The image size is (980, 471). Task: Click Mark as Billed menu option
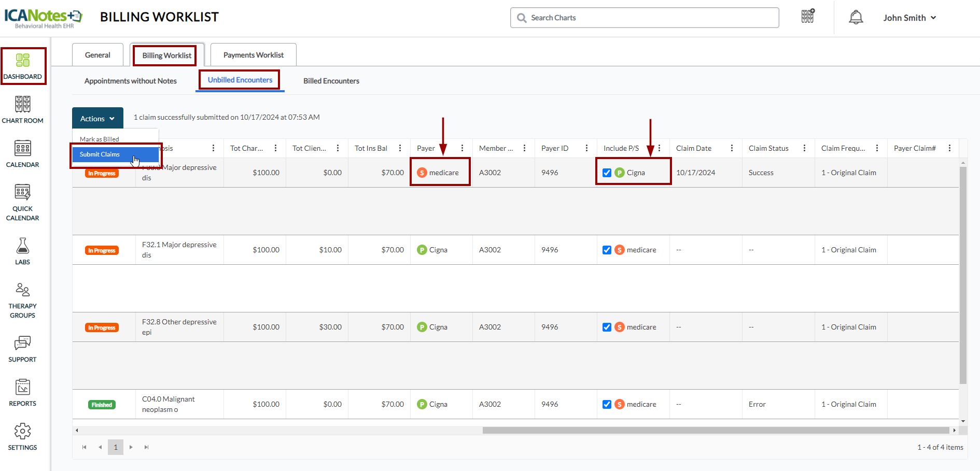coord(100,139)
